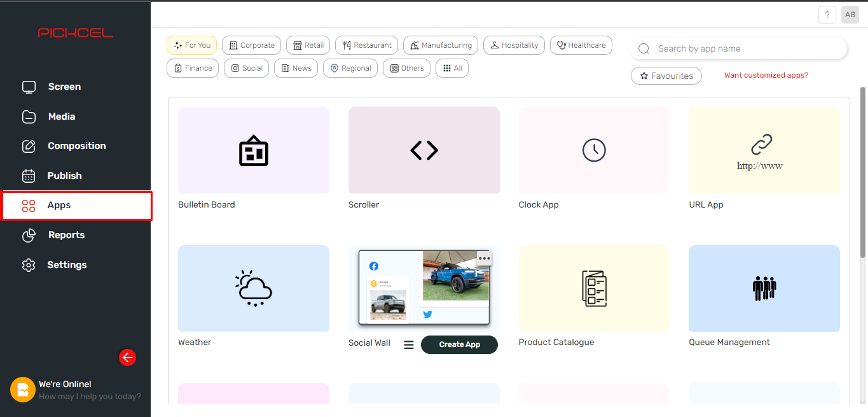Viewport: 868px width, 417px height.
Task: Open the Screen section icon
Action: 29,87
